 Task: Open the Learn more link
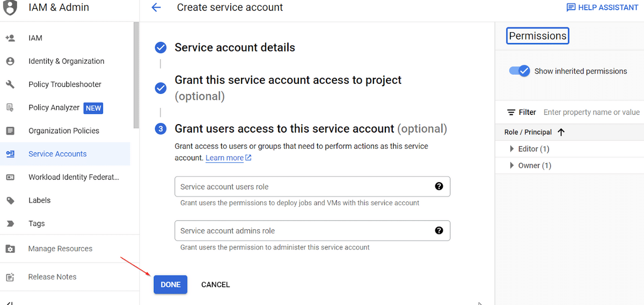225,158
